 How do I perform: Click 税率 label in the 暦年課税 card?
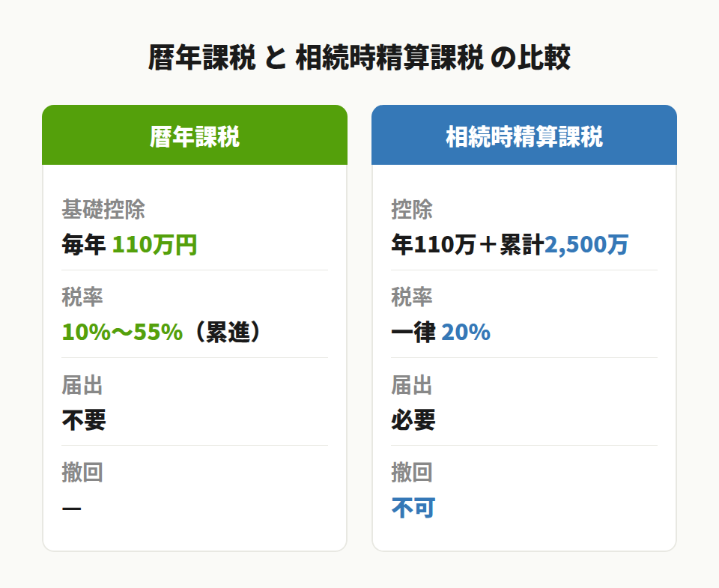point(82,297)
